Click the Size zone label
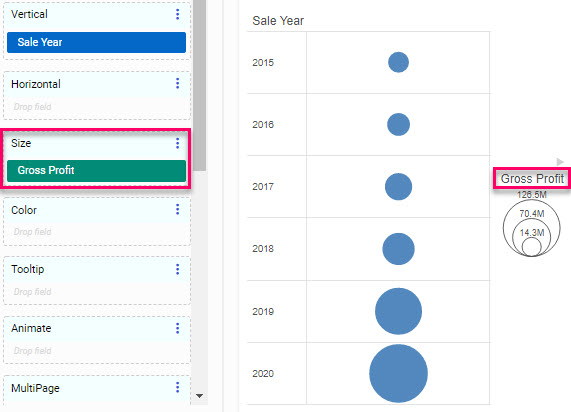Screen dimensions: 571x412 click(x=21, y=143)
